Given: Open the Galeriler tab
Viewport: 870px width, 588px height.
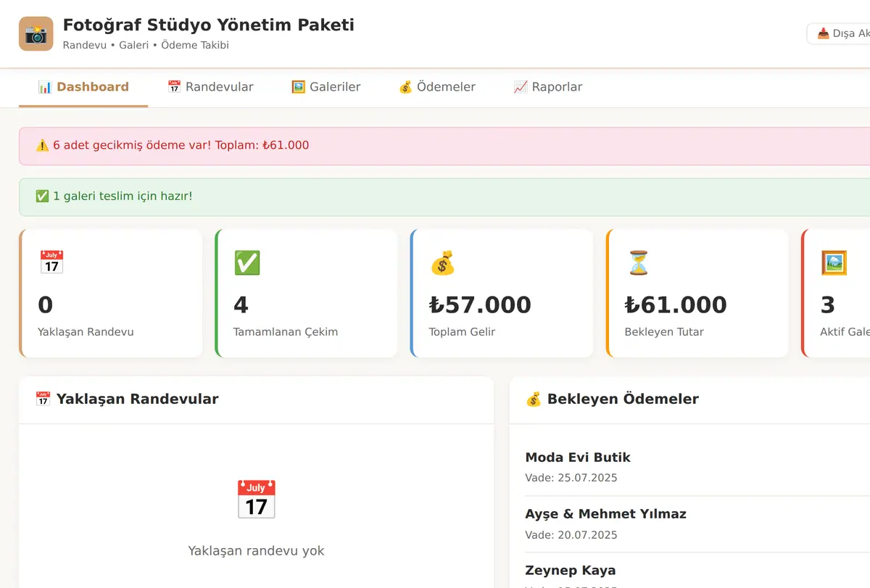Looking at the screenshot, I should pos(326,87).
